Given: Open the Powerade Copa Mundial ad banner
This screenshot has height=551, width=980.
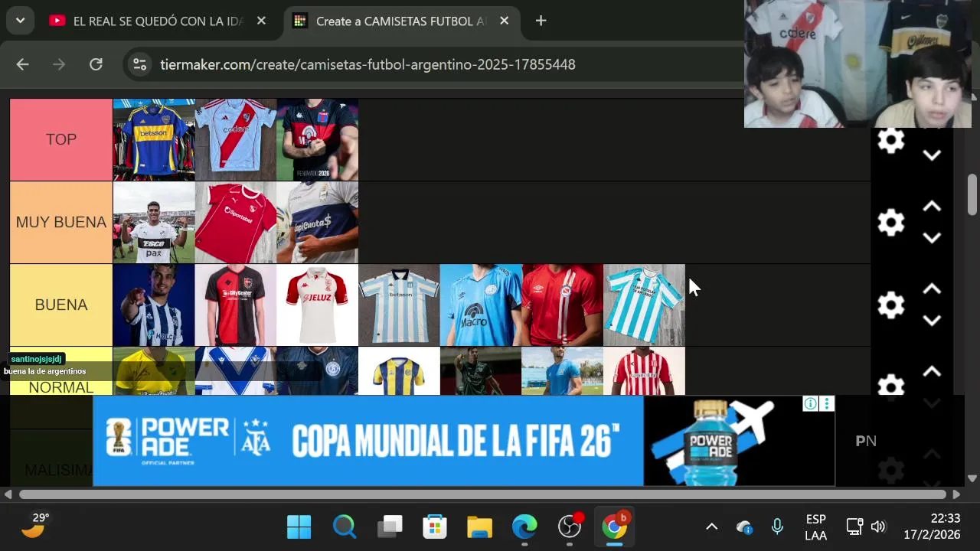Looking at the screenshot, I should [463, 441].
